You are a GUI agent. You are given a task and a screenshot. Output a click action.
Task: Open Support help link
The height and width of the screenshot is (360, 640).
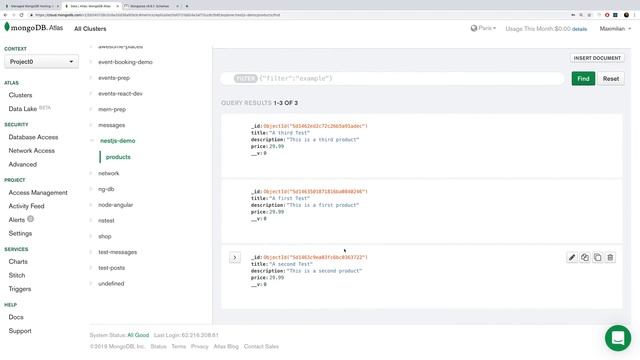click(x=20, y=331)
